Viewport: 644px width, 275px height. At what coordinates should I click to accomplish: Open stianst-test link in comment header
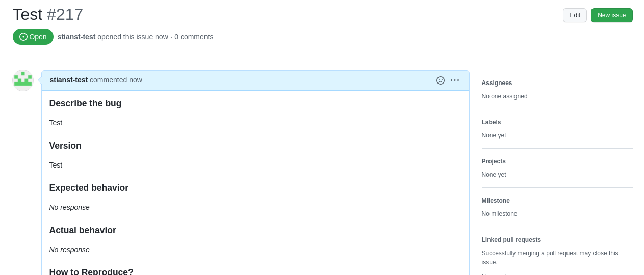(69, 80)
